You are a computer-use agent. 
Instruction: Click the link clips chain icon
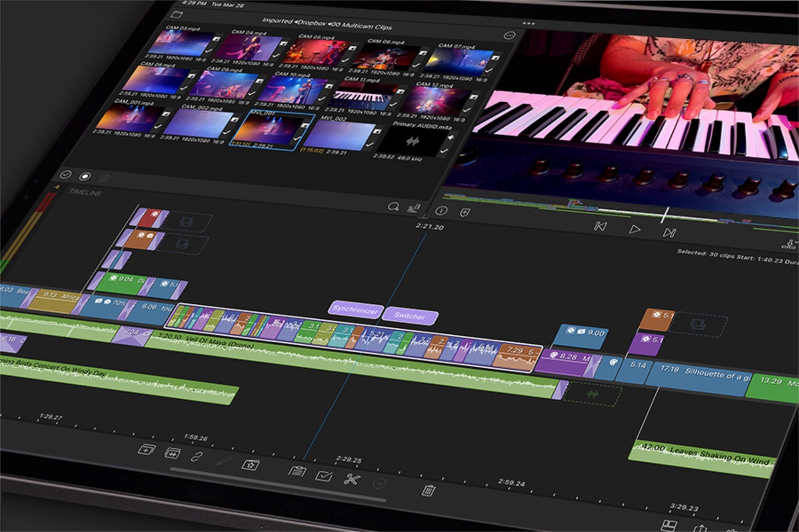point(196,456)
